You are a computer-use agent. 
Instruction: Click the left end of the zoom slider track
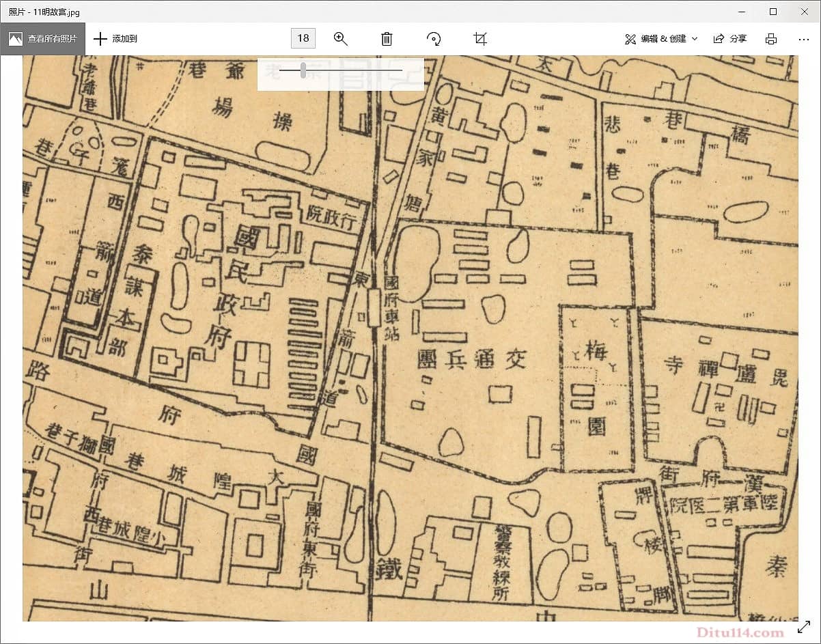pos(281,70)
